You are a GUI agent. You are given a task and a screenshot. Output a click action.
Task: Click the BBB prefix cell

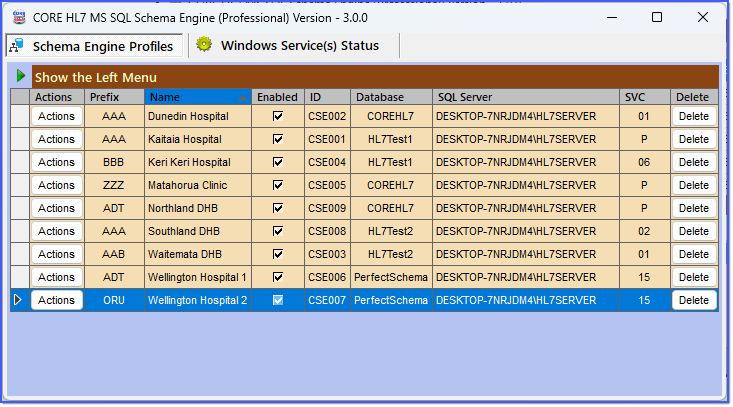[115, 162]
